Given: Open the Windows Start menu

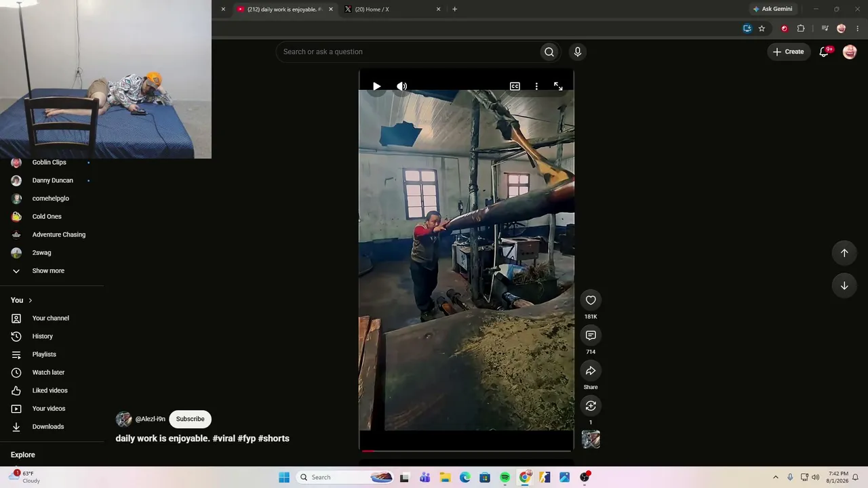Looking at the screenshot, I should coord(284,477).
